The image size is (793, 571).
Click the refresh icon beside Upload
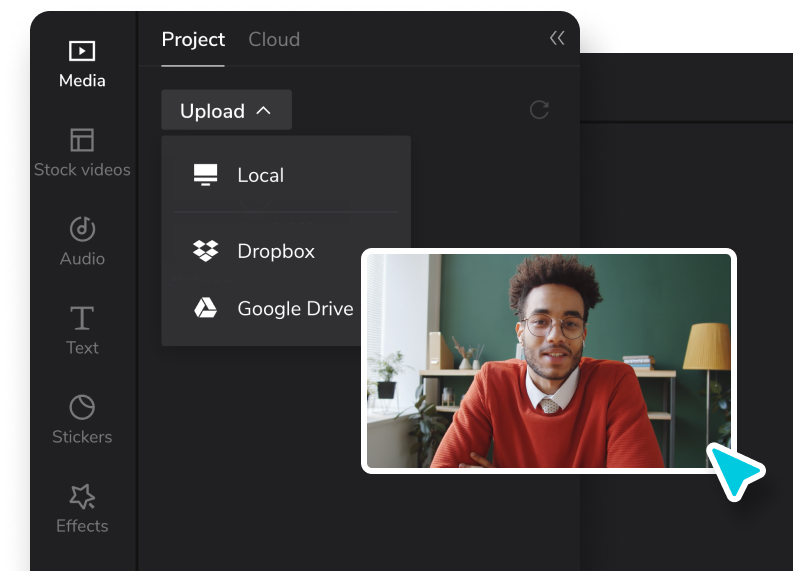click(x=539, y=110)
